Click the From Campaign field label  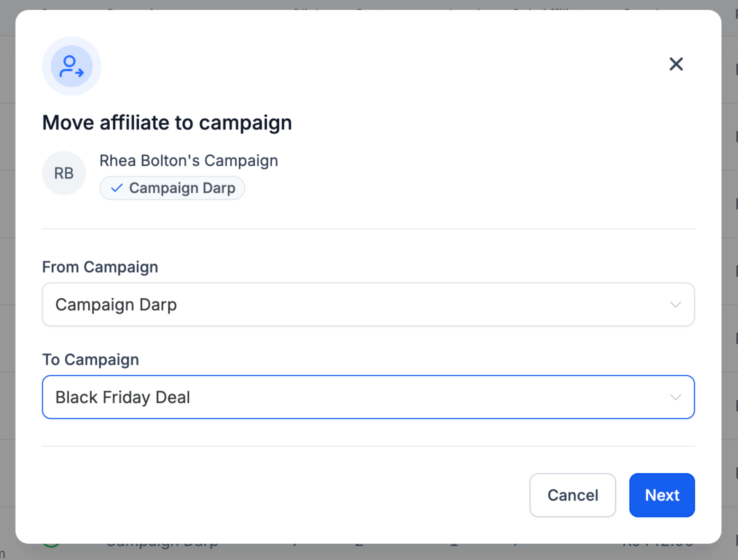point(100,267)
